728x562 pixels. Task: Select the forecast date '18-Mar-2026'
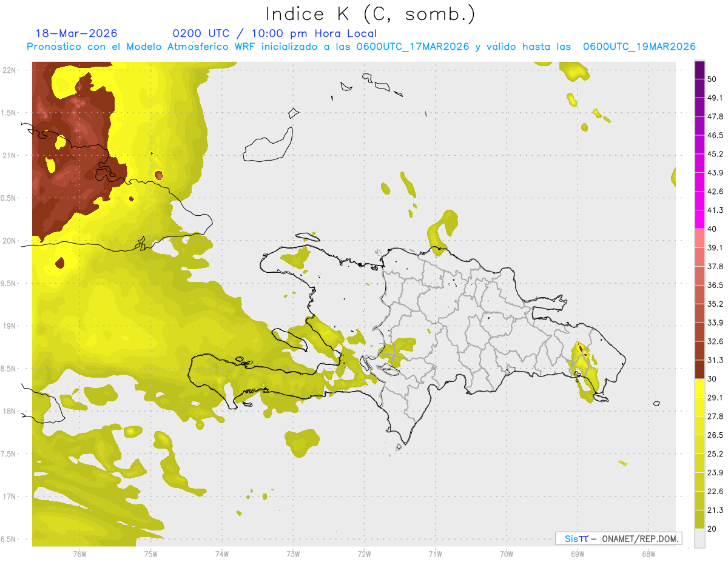coord(76,33)
